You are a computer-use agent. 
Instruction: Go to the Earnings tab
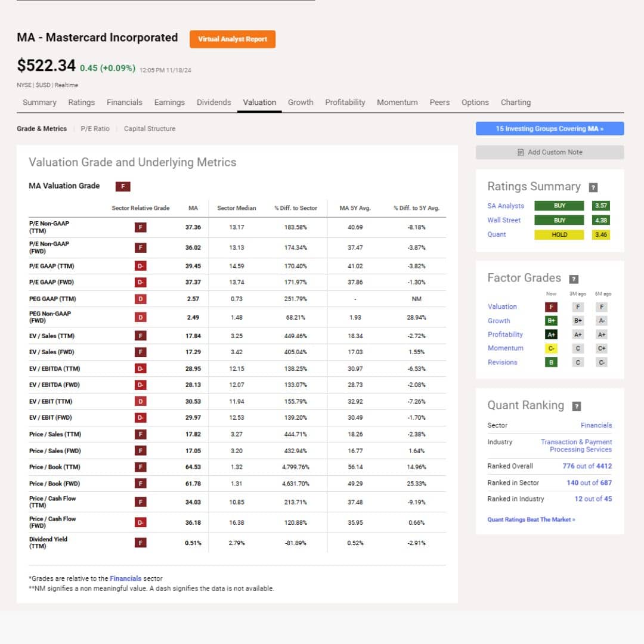point(169,103)
